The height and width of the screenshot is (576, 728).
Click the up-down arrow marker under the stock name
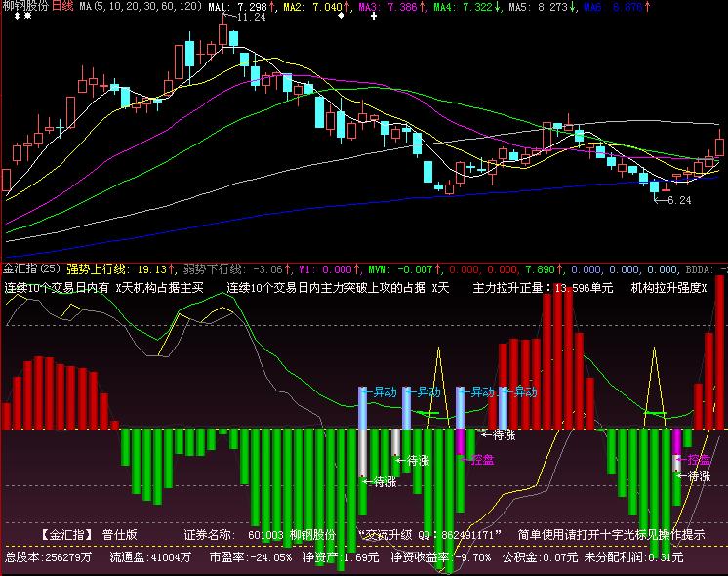(17, 17)
